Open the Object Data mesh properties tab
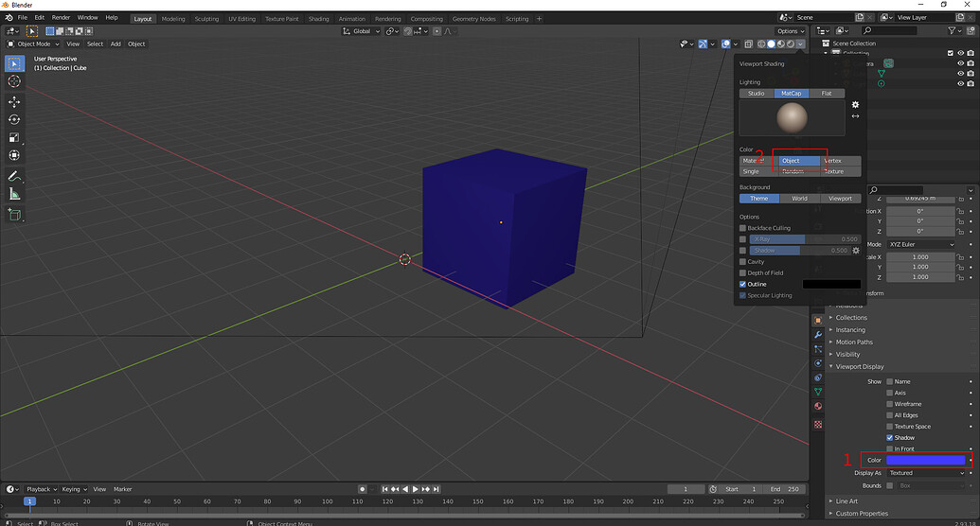This screenshot has height=526, width=980. [817, 392]
